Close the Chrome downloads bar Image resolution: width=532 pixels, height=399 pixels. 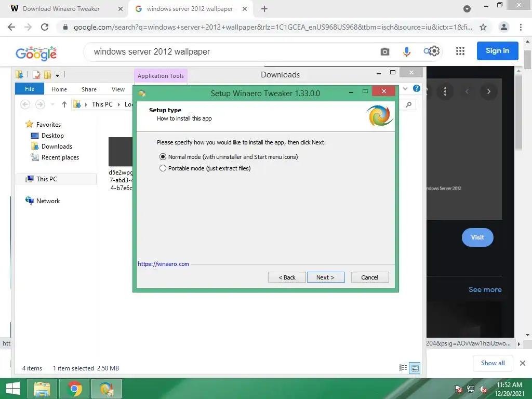pos(523,363)
